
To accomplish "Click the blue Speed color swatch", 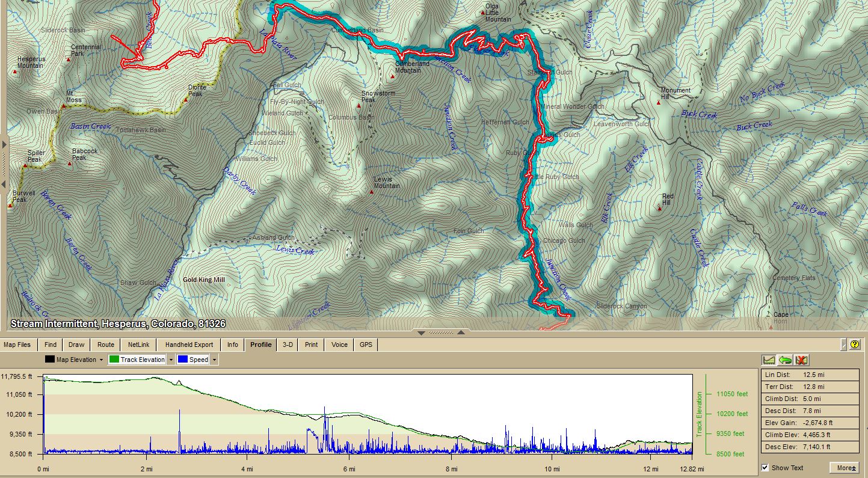I will [x=183, y=360].
